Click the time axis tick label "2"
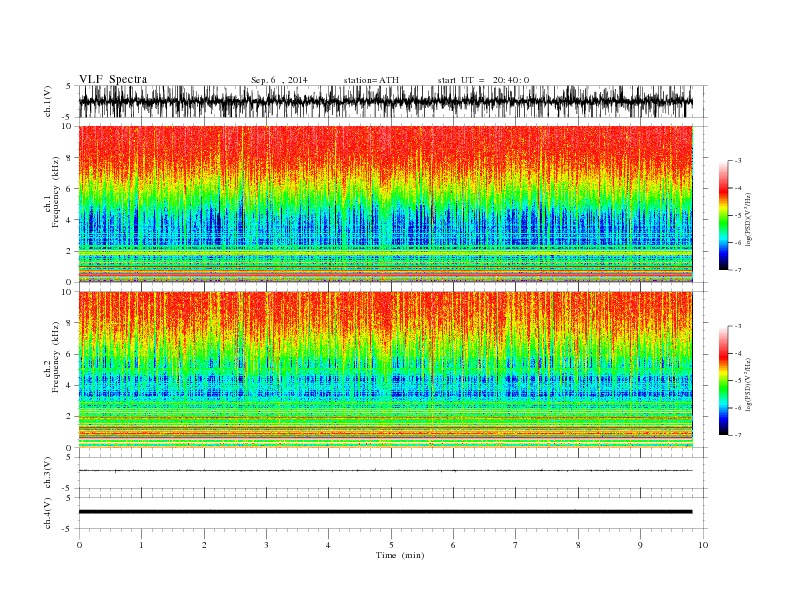Image resolution: width=792 pixels, height=612 pixels. click(x=204, y=545)
